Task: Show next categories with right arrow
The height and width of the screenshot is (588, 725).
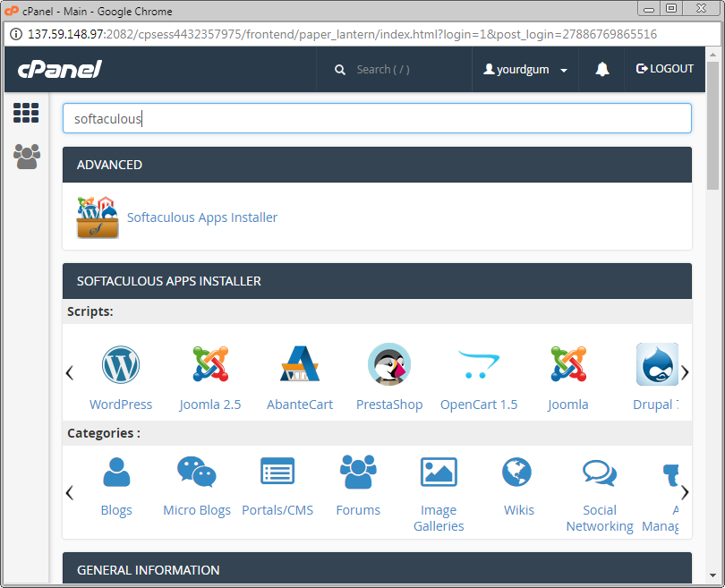Action: point(685,493)
